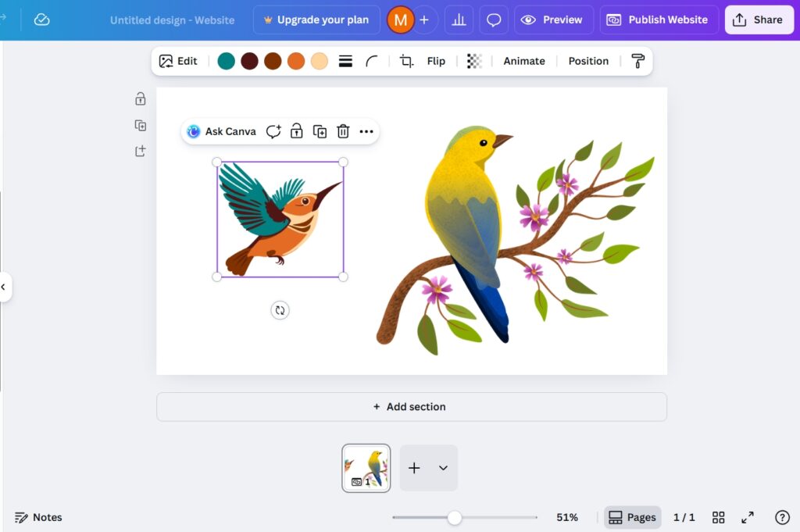Select the Crop tool in the toolbar
Viewport: 800px width, 532px height.
click(406, 60)
